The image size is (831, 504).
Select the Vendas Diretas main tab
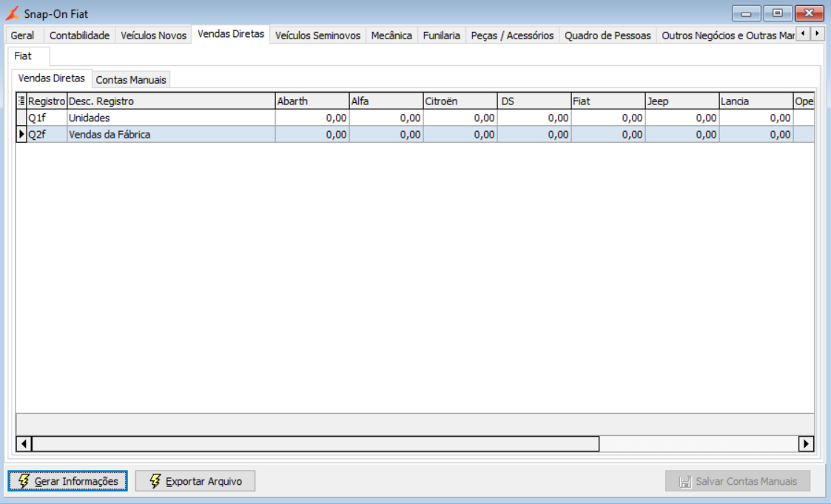point(231,34)
